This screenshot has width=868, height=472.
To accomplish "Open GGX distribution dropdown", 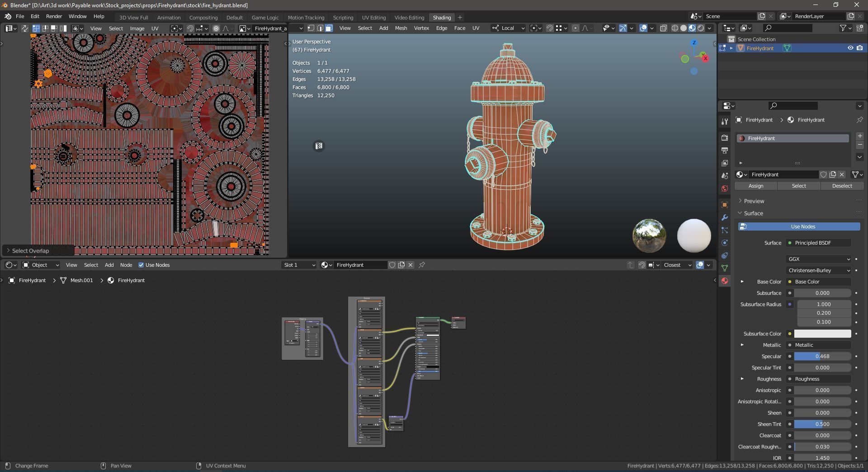I will pos(818,259).
